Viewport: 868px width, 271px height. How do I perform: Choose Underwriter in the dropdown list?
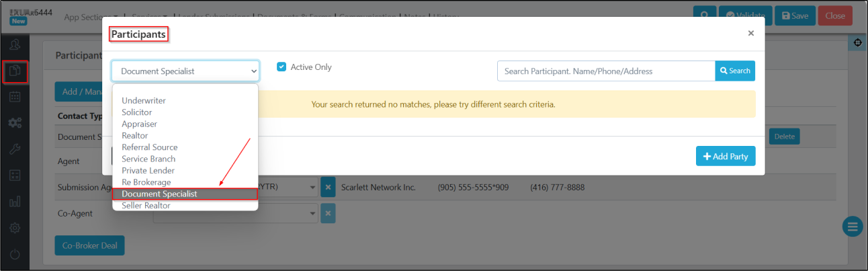coord(144,101)
